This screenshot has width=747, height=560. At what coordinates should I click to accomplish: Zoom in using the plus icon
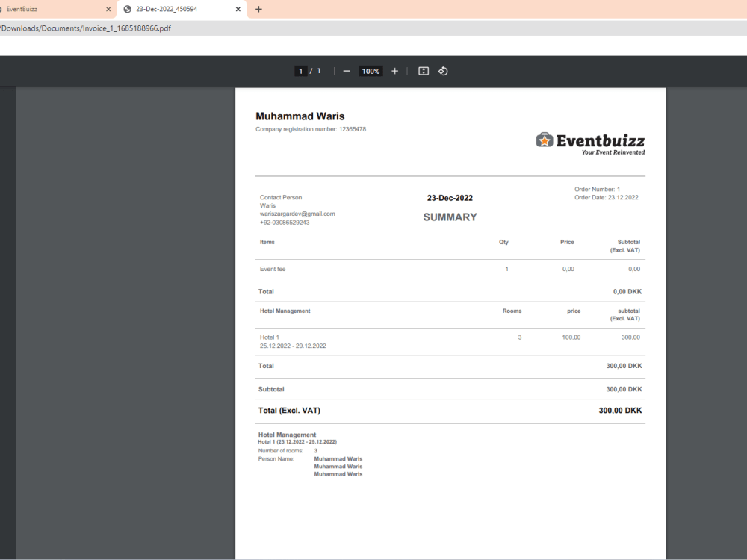click(x=394, y=71)
